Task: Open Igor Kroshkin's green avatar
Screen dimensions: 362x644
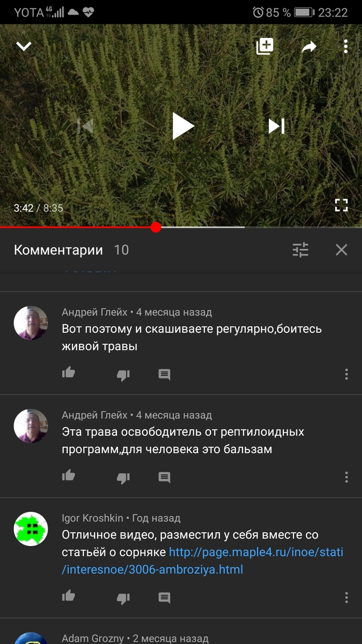Action: click(x=31, y=530)
